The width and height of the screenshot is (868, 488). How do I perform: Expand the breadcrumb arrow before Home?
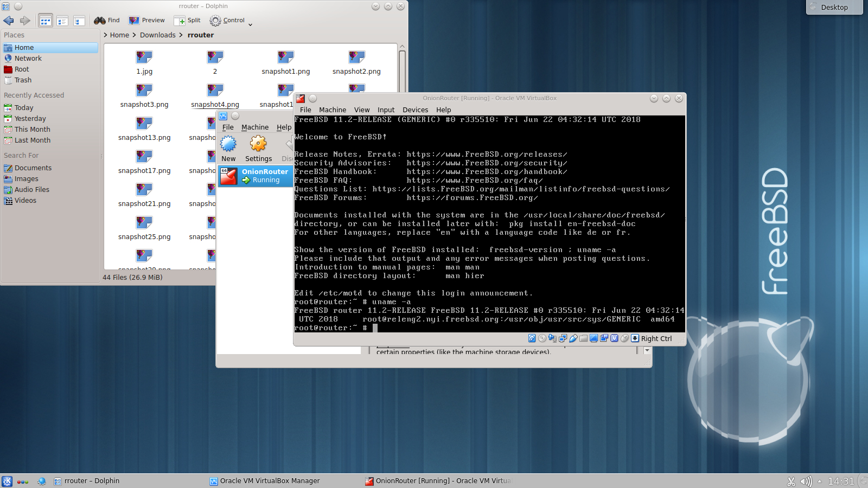(x=105, y=35)
